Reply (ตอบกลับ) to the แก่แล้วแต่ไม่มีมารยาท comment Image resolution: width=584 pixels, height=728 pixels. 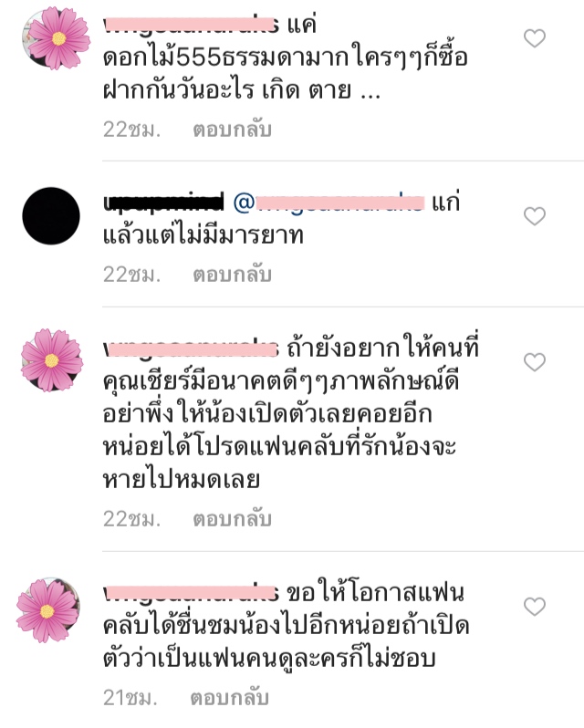click(x=232, y=275)
